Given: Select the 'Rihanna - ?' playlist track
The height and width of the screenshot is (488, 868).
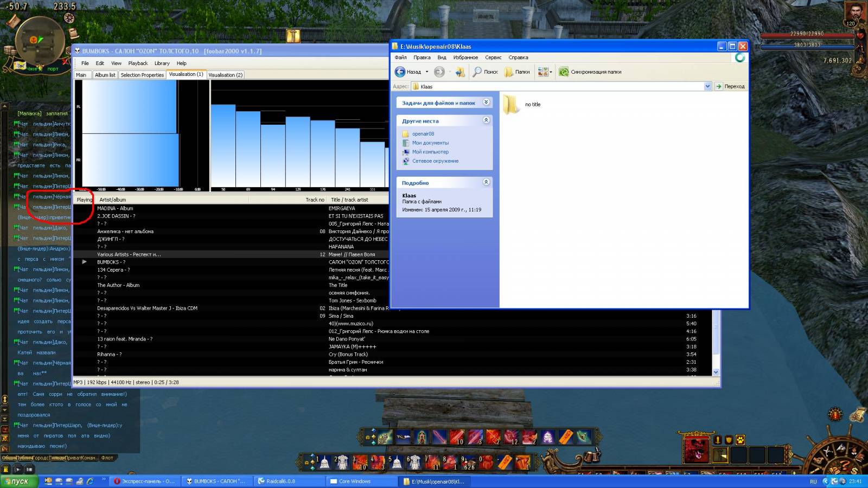Looking at the screenshot, I should (110, 354).
